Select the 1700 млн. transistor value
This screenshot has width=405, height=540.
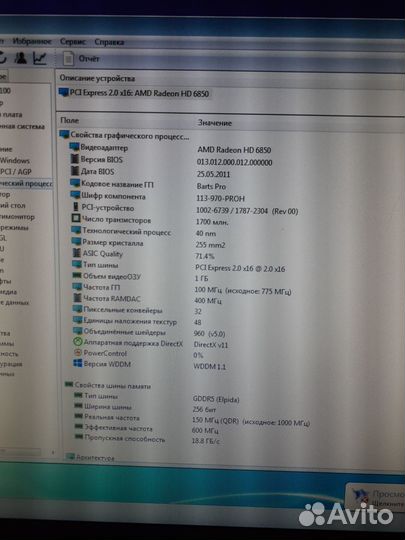(x=212, y=222)
